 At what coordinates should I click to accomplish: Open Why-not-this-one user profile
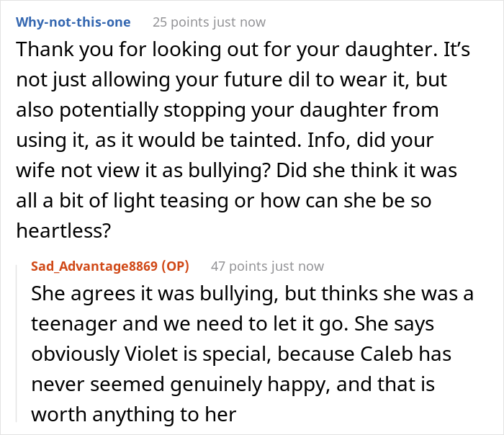point(73,22)
